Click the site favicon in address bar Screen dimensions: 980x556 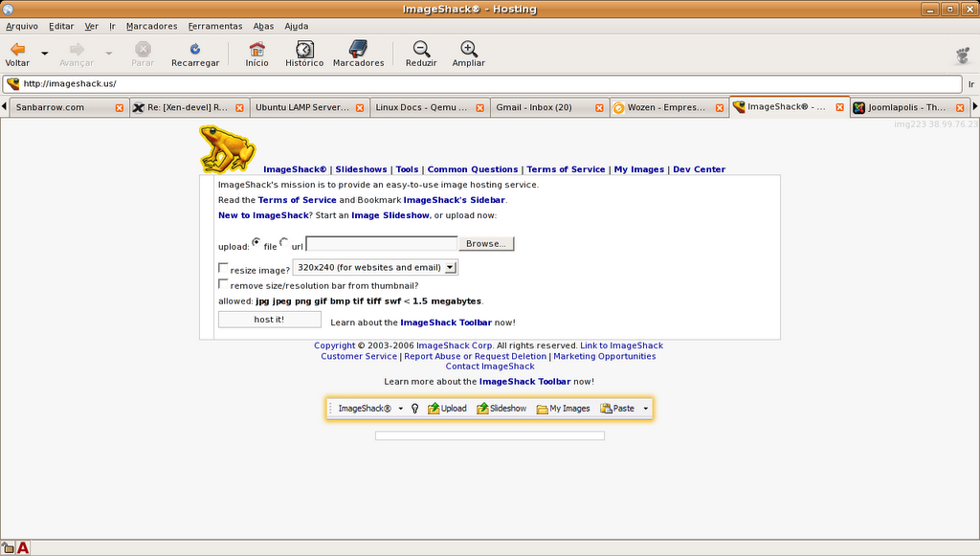[13, 83]
